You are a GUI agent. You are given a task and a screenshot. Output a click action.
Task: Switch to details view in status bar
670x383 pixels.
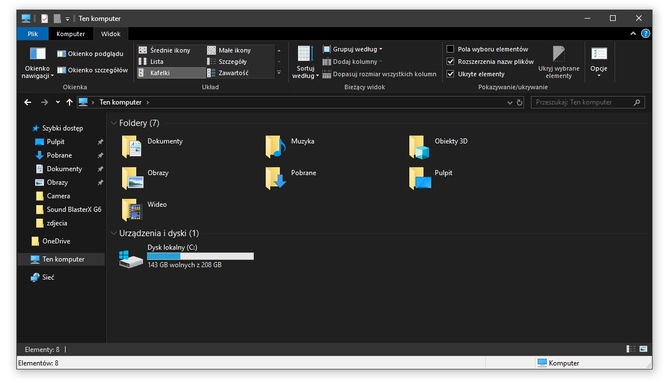coord(631,349)
